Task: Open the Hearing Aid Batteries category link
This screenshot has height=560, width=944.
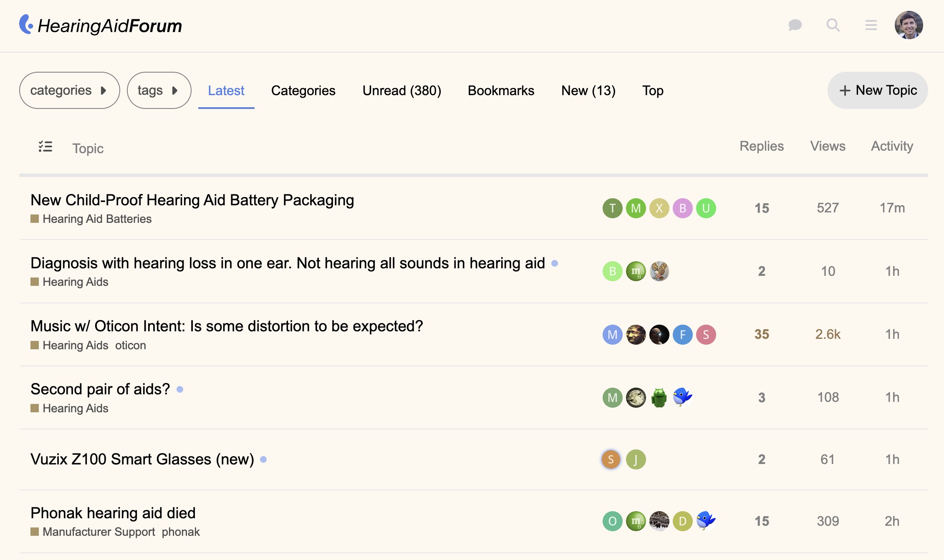Action: (x=91, y=219)
